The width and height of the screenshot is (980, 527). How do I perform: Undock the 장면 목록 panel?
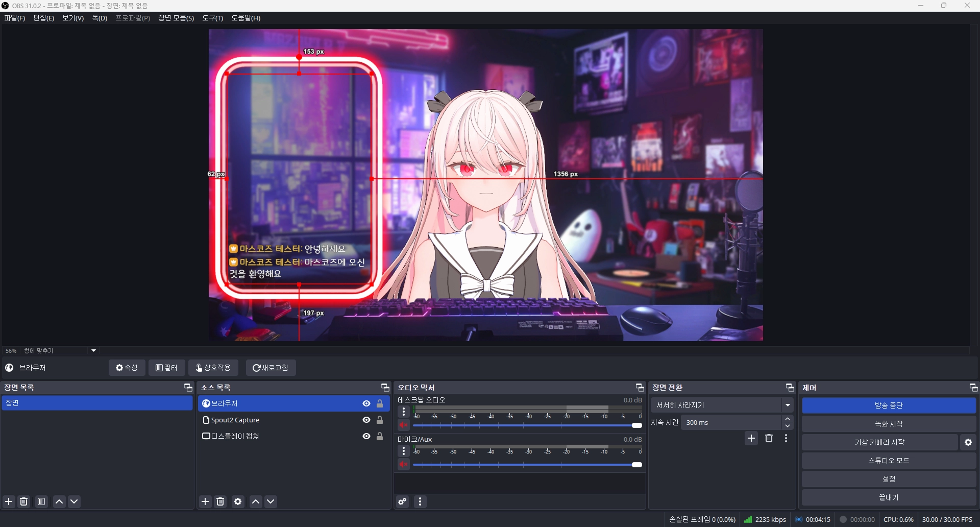point(188,388)
